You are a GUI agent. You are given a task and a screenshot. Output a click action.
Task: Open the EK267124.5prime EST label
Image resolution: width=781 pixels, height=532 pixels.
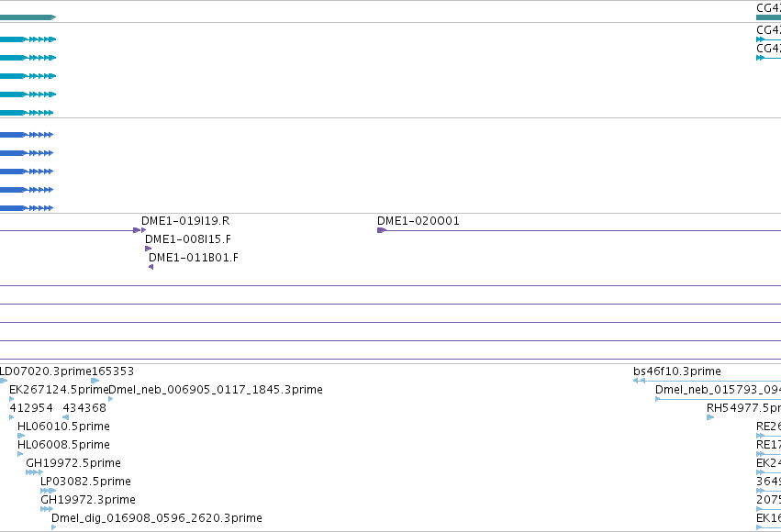pos(59,390)
